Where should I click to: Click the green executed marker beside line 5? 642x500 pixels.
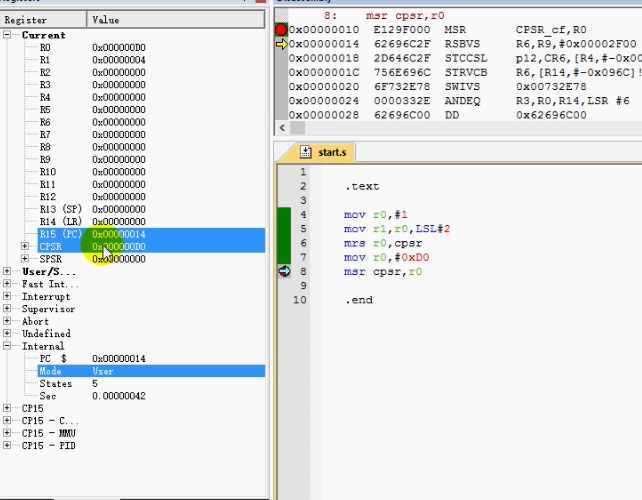coord(284,229)
